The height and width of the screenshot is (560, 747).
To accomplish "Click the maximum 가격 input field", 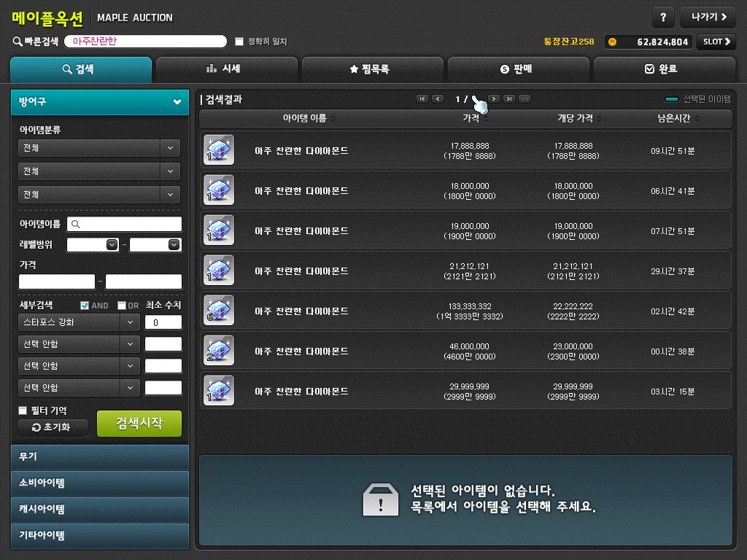I will 144,281.
